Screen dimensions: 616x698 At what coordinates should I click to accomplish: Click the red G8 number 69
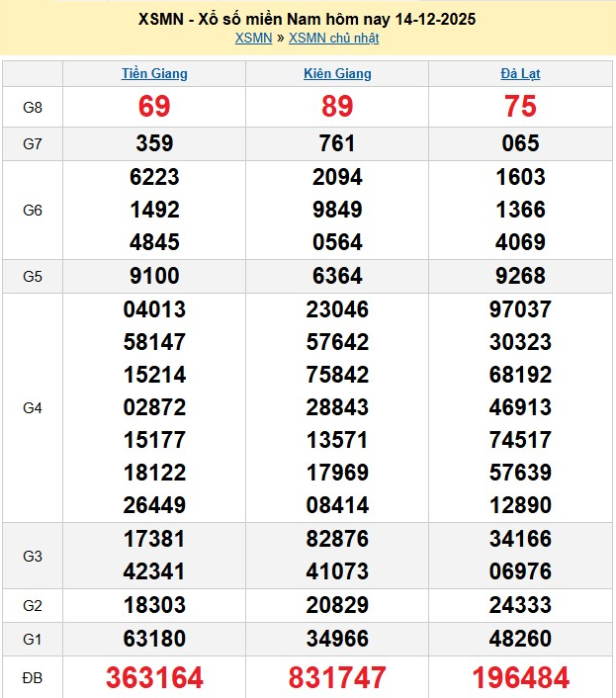[x=154, y=107]
